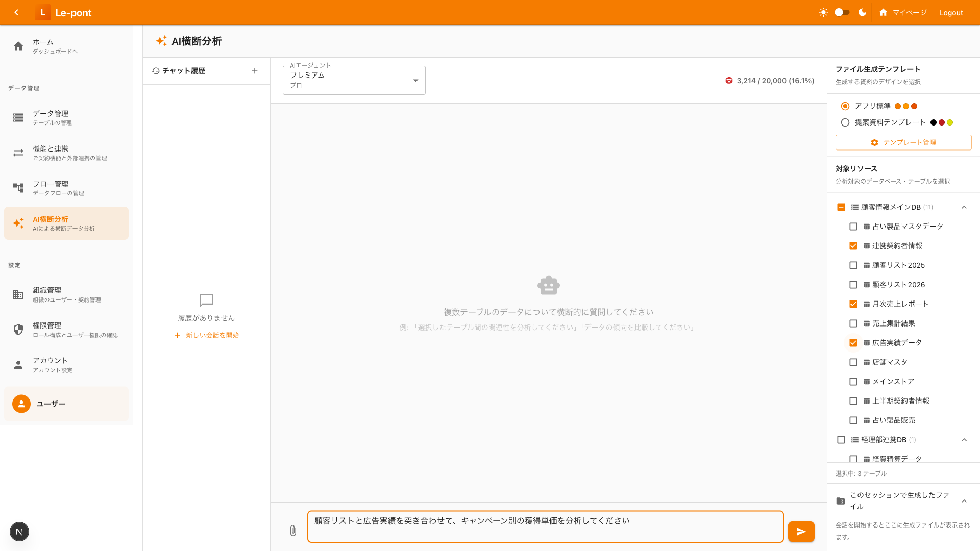Open フロー管理 menu item
Viewport: 980px width, 551px height.
click(66, 188)
